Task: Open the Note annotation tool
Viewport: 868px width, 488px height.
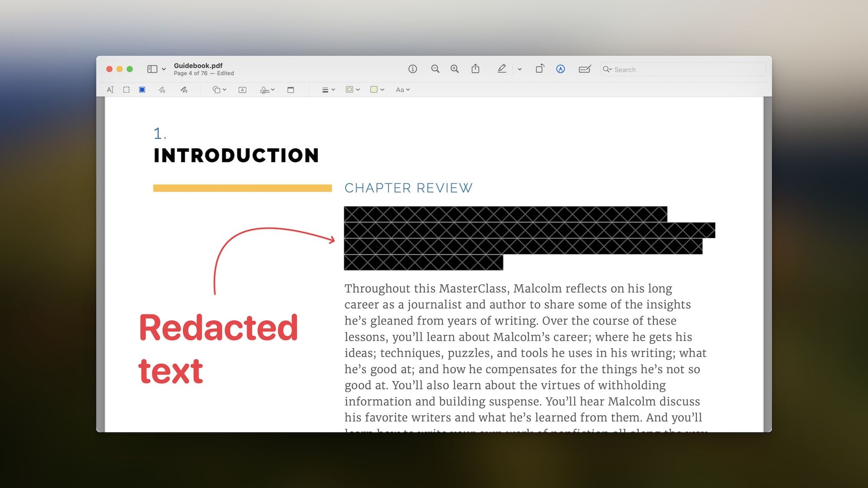Action: 290,90
